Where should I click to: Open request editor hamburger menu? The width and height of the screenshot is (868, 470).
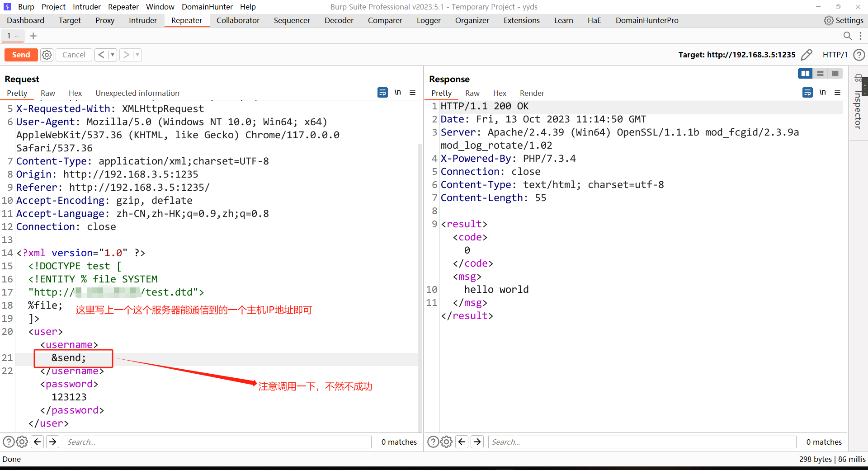tap(412, 93)
